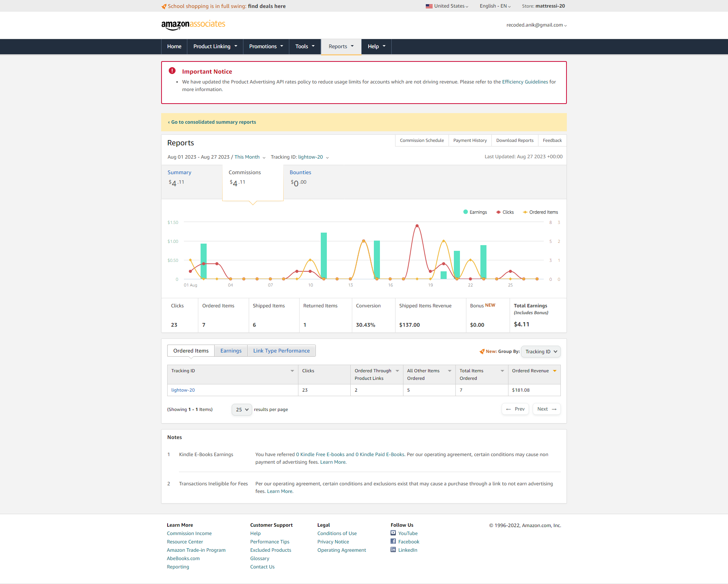Open the Efficiency Guidelines link
Viewport: 728px width, 584px height.
coord(525,82)
